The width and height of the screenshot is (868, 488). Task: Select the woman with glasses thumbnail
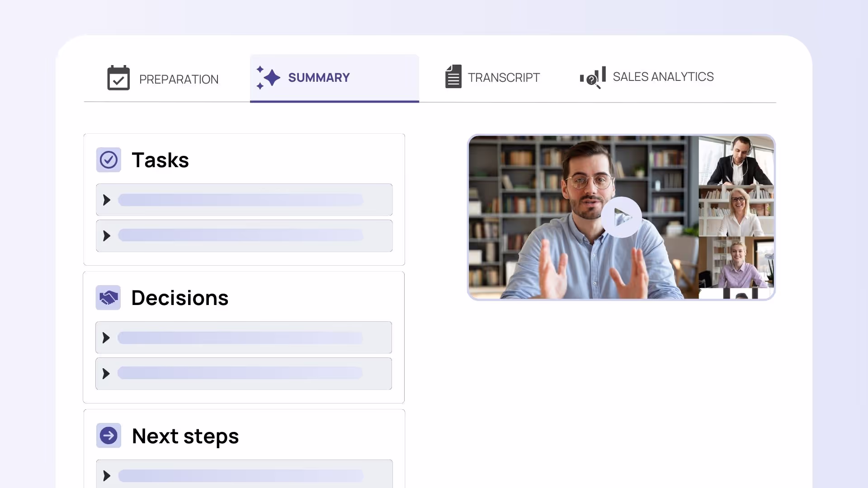(x=736, y=211)
